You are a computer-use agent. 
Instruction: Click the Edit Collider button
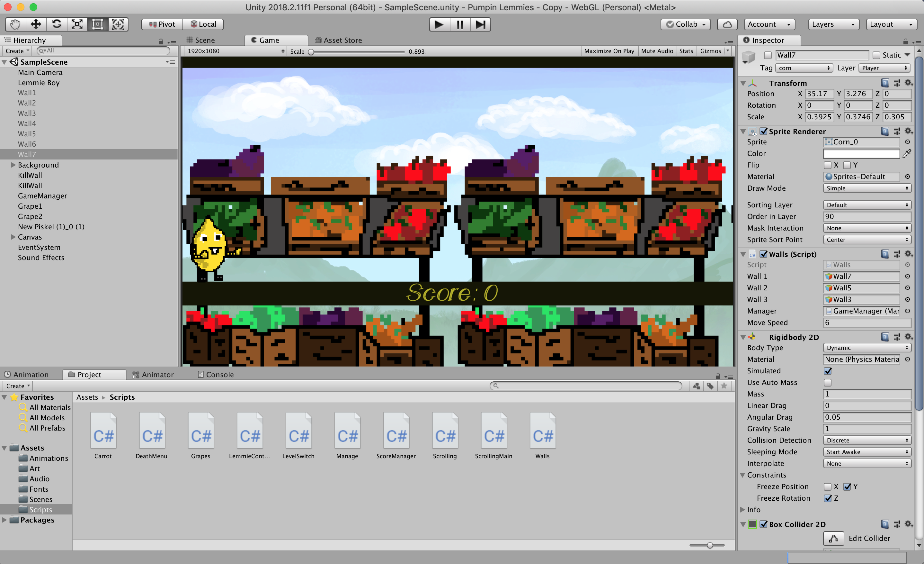coord(833,539)
